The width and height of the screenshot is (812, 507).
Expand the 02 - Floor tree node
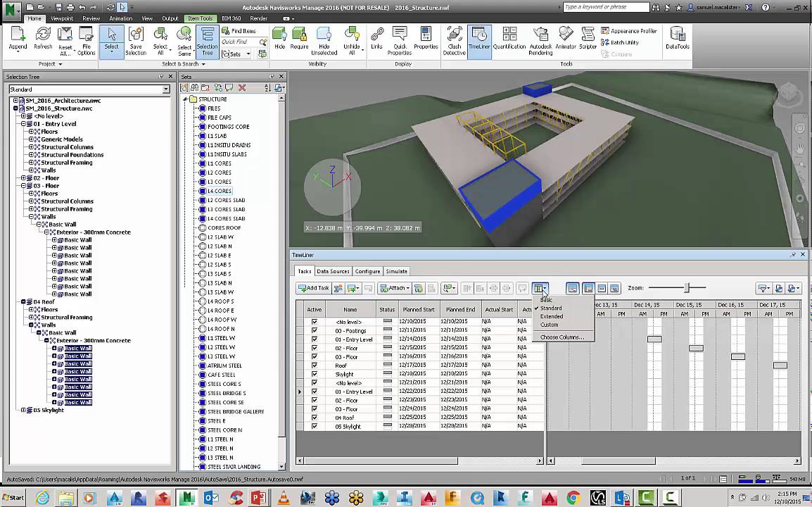pyautogui.click(x=23, y=178)
